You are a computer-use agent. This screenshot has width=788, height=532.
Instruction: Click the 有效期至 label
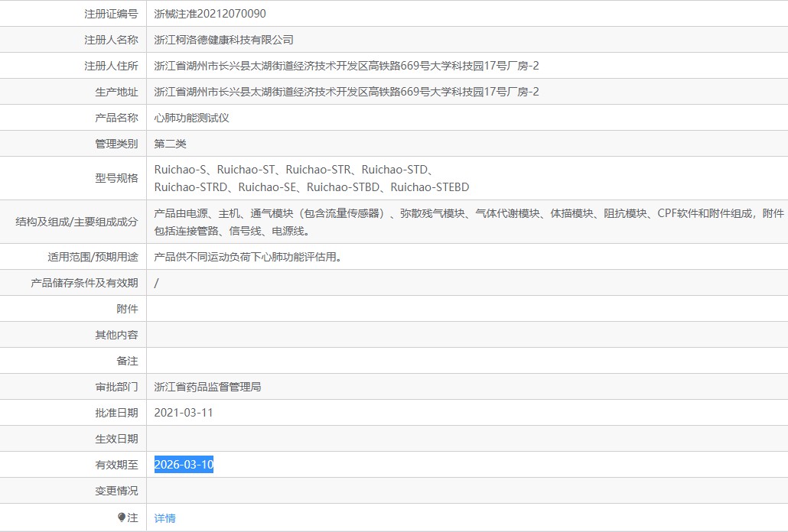(116, 465)
